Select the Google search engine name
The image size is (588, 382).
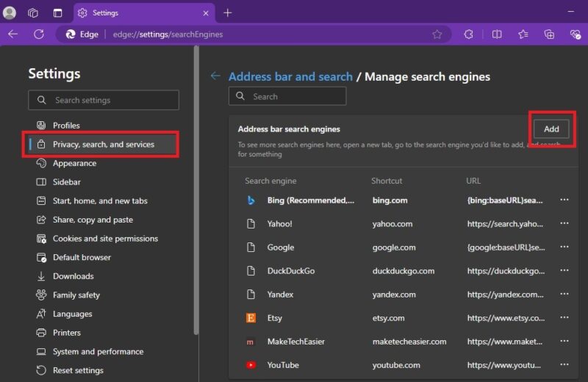click(281, 248)
